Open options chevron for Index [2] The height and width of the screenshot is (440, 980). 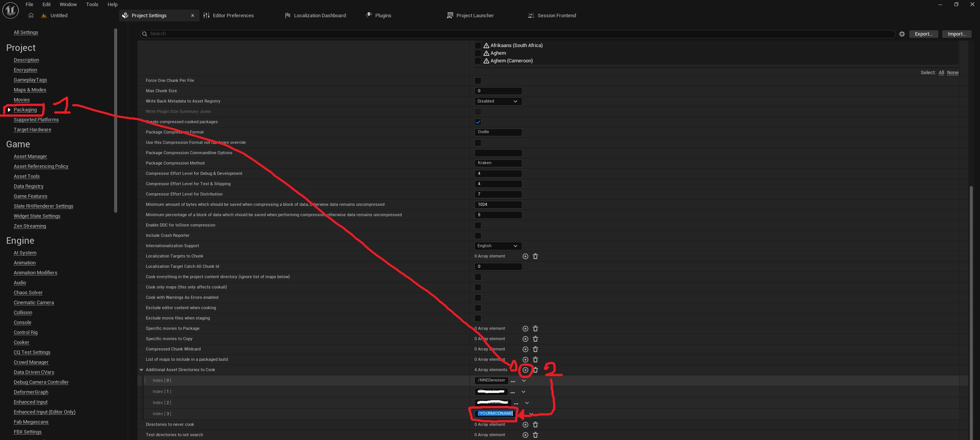click(x=527, y=403)
